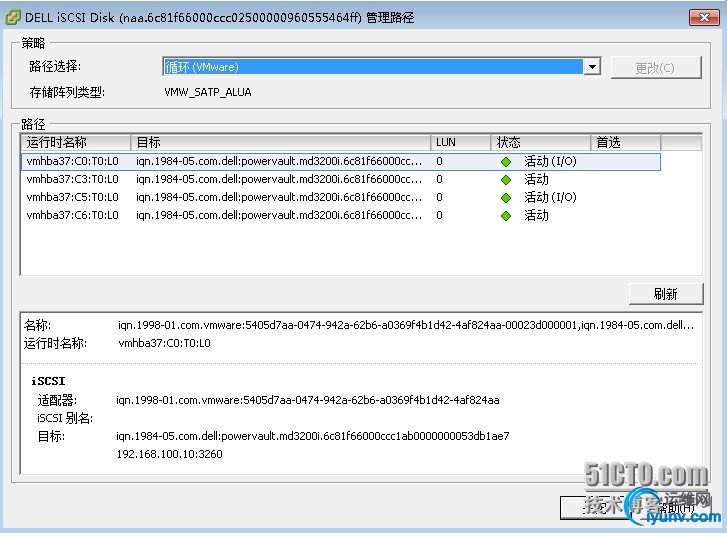Select path row vmhba37:C0:T0:L0

(x=341, y=161)
